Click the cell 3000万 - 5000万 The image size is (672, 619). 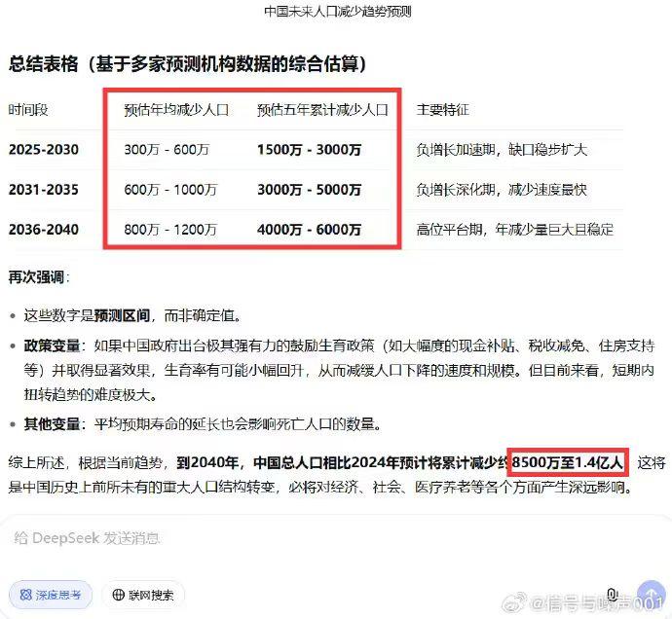pos(309,190)
